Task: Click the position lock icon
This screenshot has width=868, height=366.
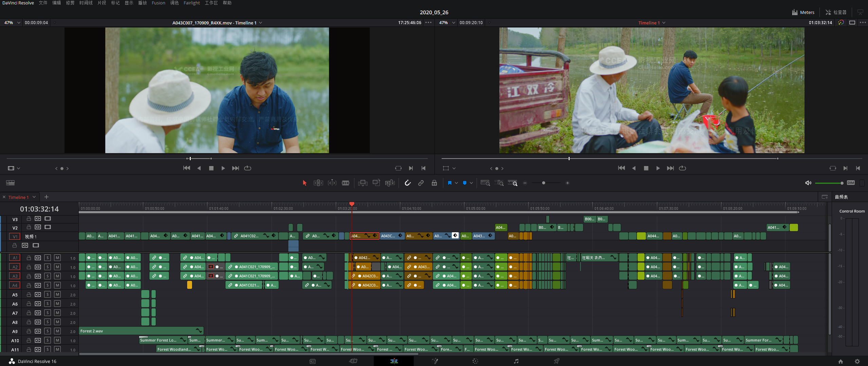Action: 434,183
